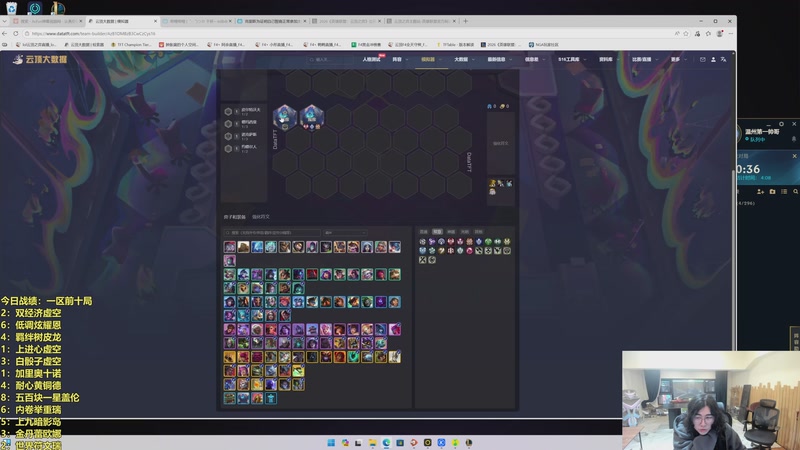Viewport: 800px width, 450px height.
Task: Open the browser profile avatar icon
Action: [x=719, y=34]
